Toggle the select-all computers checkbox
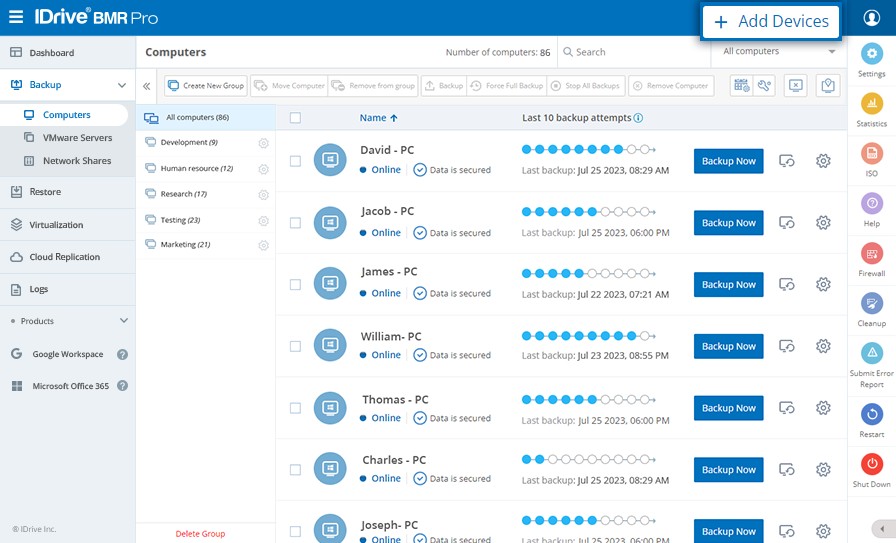Image resolution: width=896 pixels, height=543 pixels. coord(295,118)
